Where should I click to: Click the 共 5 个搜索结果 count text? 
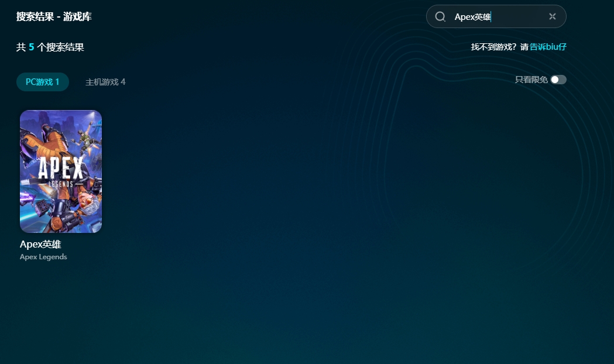[50, 47]
